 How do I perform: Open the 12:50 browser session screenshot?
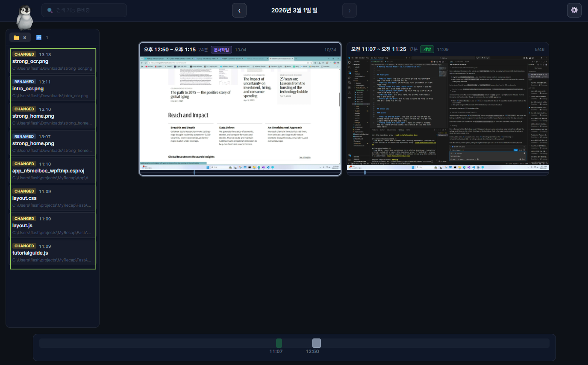click(x=240, y=113)
